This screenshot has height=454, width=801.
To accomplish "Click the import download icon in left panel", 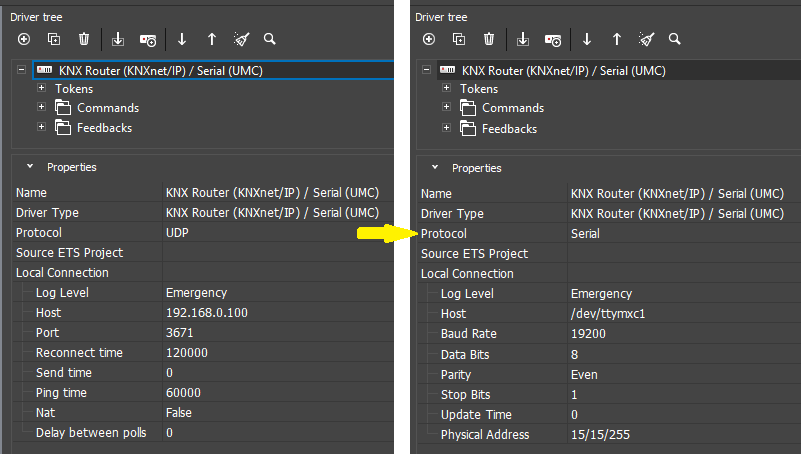I will pyautogui.click(x=118, y=39).
